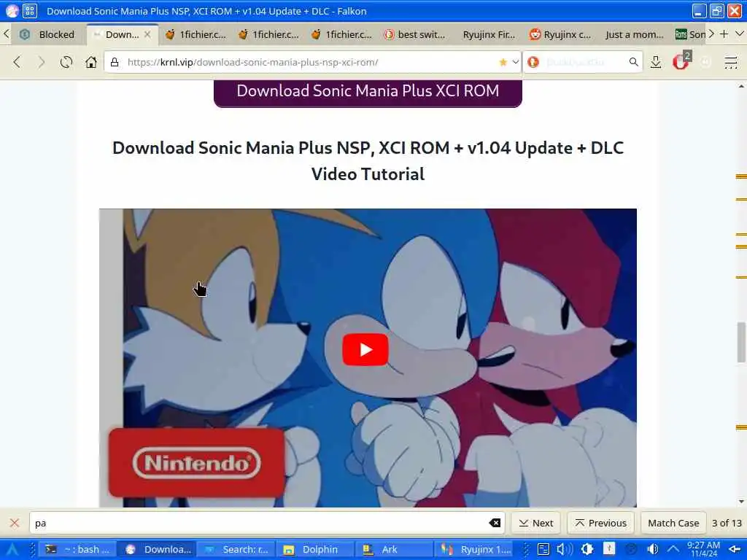Image resolution: width=747 pixels, height=560 pixels.
Task: Switch to the Downloa... Falkon taskbar entry
Action: [x=158, y=550]
